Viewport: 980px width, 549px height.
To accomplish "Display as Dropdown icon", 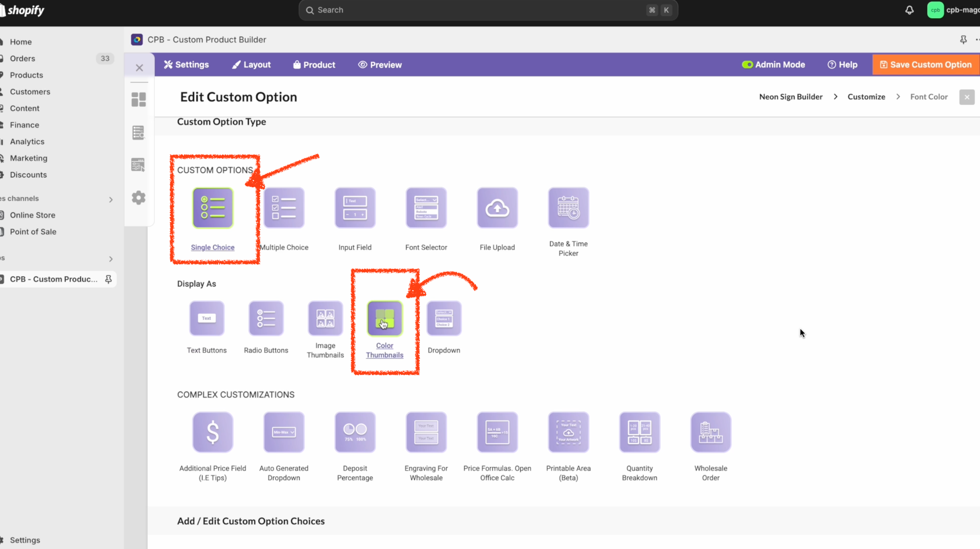I will click(444, 318).
